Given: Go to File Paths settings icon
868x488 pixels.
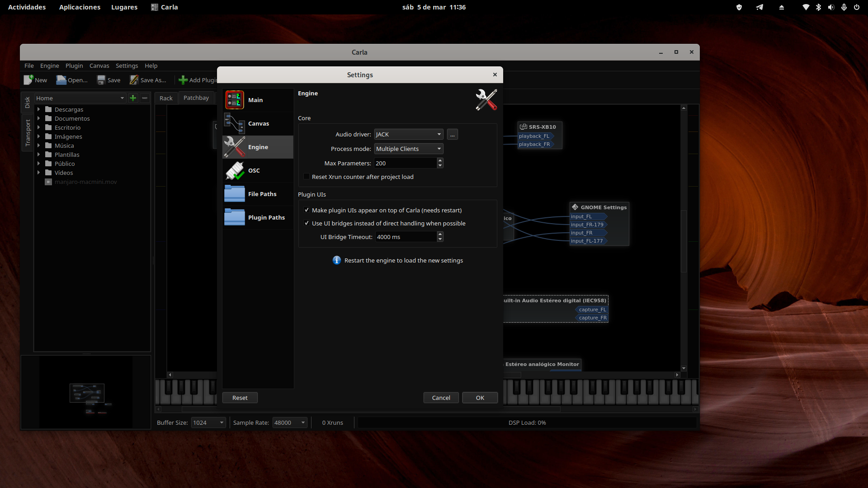Looking at the screenshot, I should pyautogui.click(x=235, y=194).
